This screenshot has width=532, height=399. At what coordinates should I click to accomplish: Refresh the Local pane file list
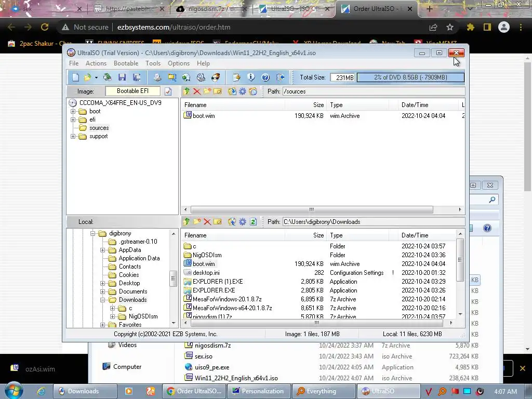tap(253, 221)
